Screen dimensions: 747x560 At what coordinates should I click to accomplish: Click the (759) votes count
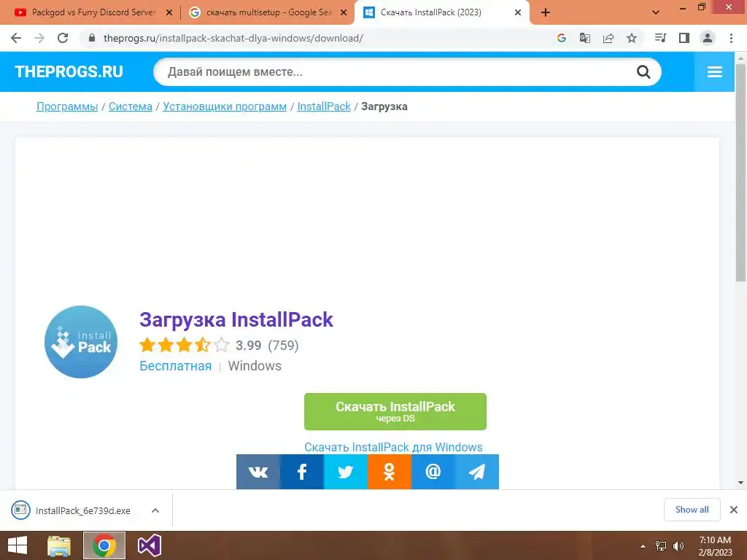tap(284, 345)
